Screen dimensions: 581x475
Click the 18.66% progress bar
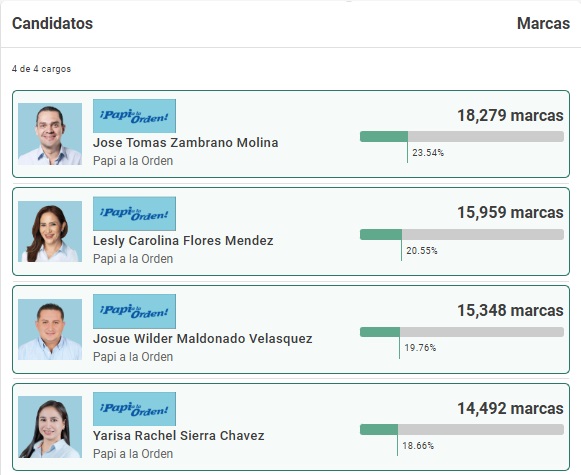(x=462, y=429)
